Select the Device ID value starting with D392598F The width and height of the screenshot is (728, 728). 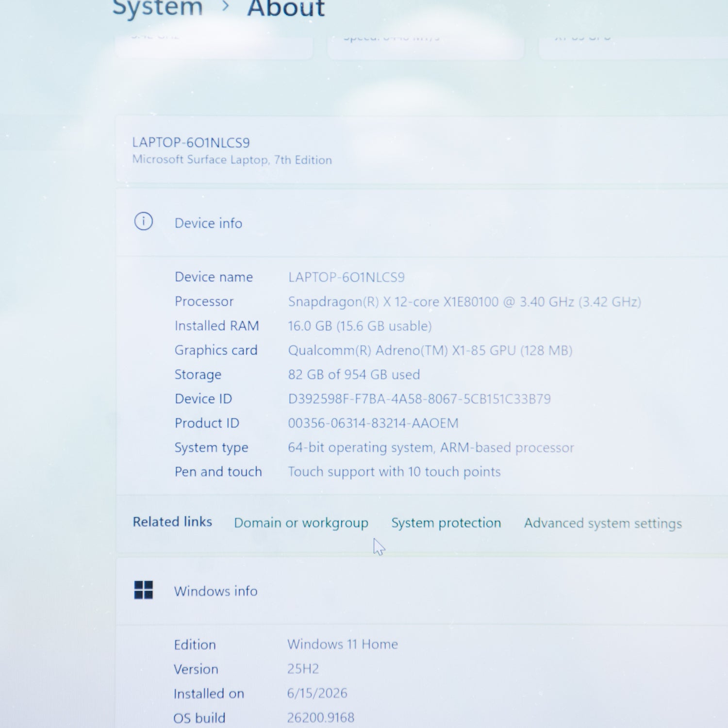pos(419,399)
